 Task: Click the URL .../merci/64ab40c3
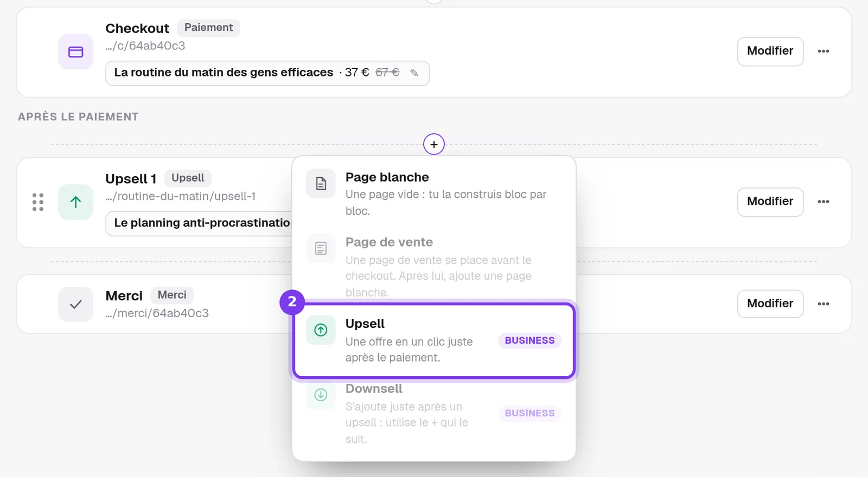(x=157, y=313)
